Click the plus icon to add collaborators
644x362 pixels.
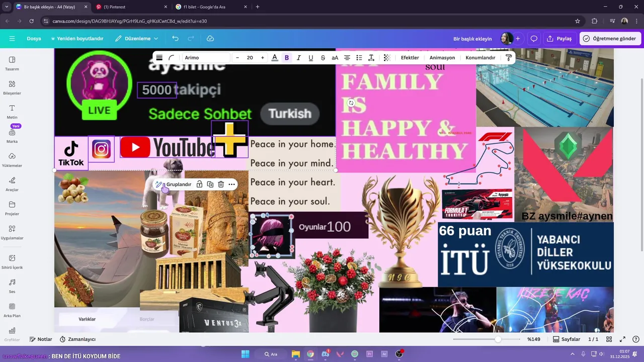pos(518,39)
